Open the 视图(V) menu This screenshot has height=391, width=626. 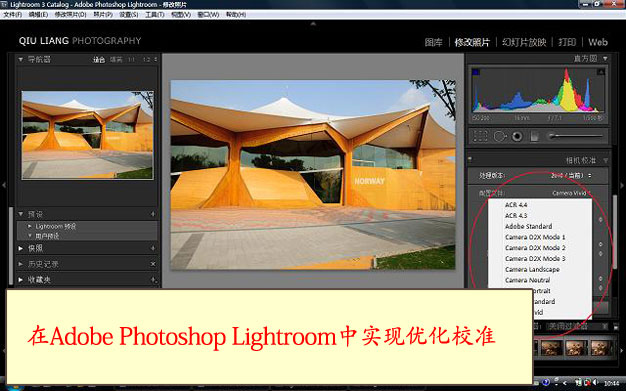[181, 14]
